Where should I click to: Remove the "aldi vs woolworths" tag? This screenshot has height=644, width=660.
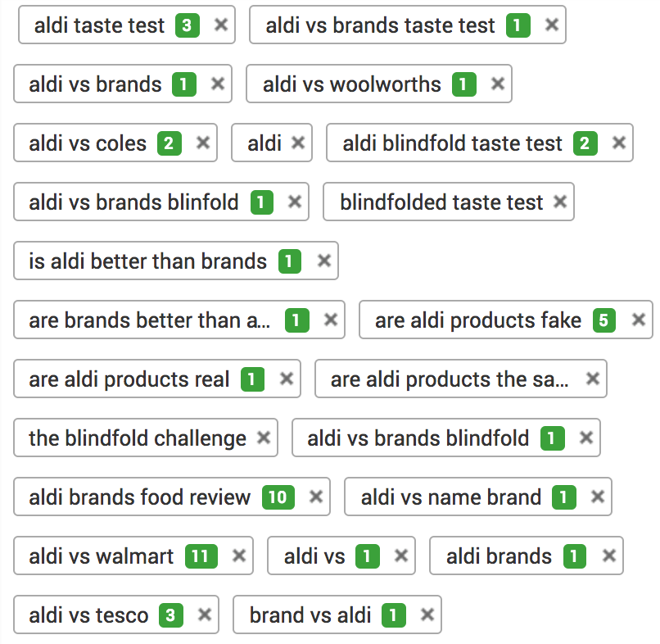click(x=497, y=84)
